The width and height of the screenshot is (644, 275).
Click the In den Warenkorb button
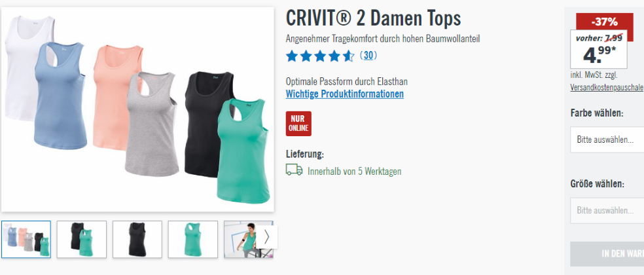pos(607,254)
